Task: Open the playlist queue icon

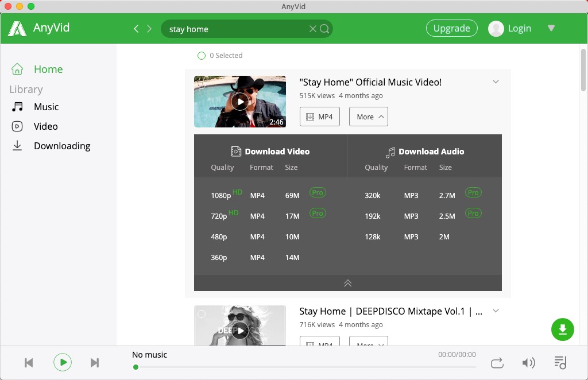Action: (x=560, y=363)
